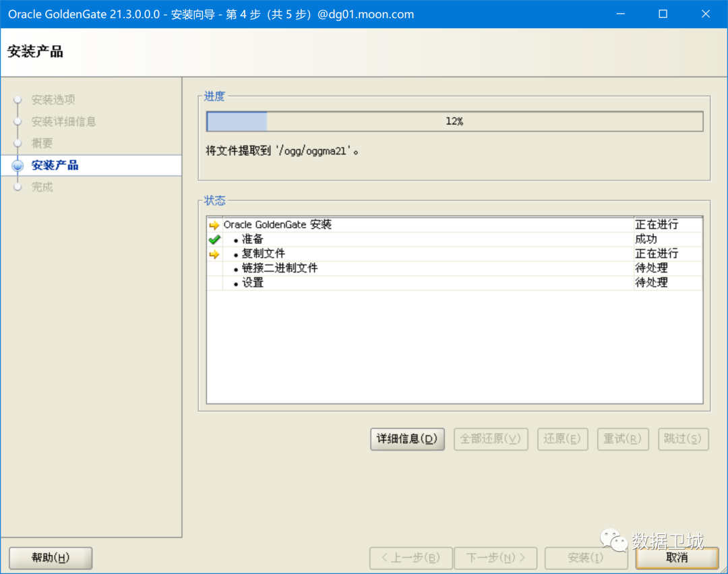Cancel installation with the 取消 button
The height and width of the screenshot is (574, 728).
click(677, 558)
